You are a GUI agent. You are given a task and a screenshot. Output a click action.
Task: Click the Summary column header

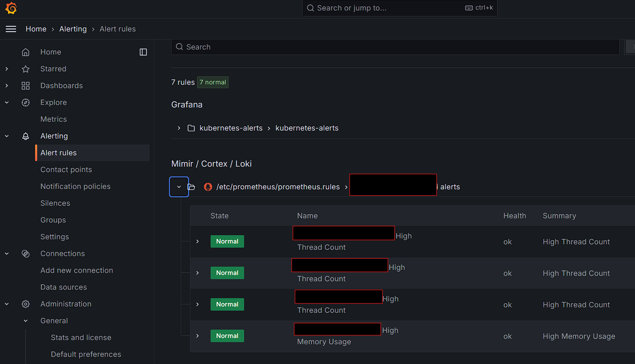tap(559, 216)
